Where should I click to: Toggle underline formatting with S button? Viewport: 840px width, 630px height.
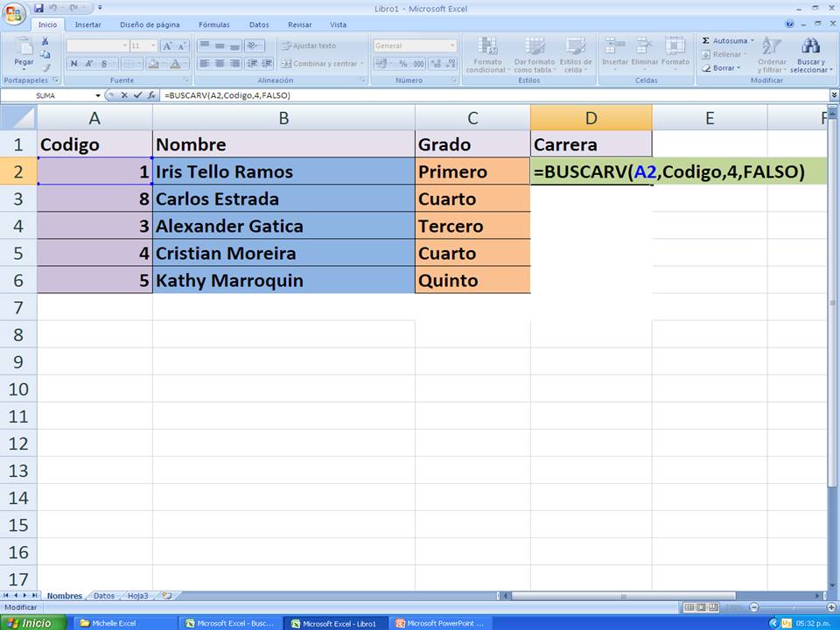103,63
